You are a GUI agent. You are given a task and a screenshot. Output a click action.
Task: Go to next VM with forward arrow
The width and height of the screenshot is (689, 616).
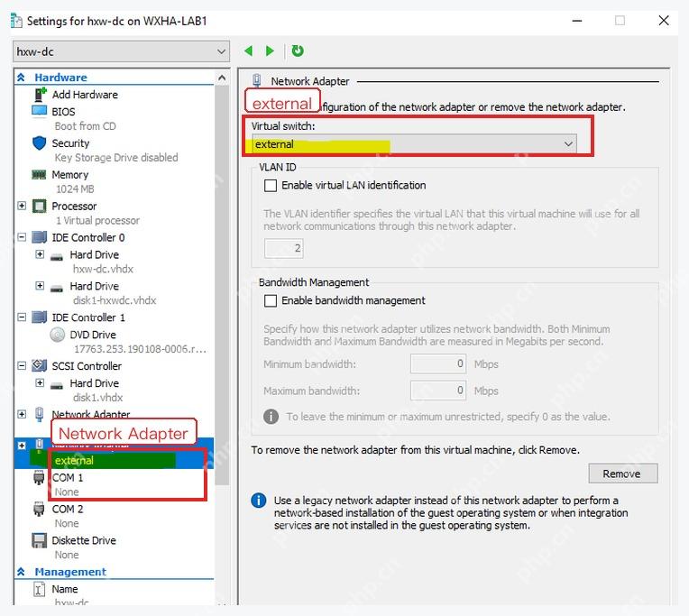270,51
